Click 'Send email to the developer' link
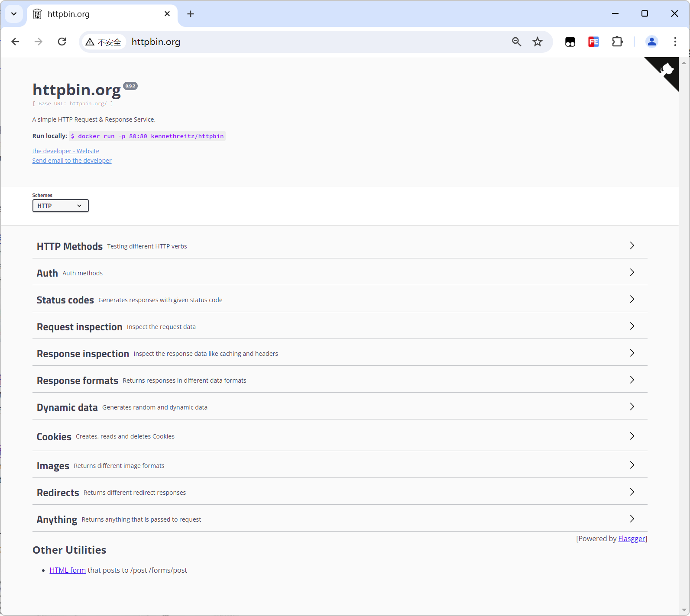 [72, 161]
